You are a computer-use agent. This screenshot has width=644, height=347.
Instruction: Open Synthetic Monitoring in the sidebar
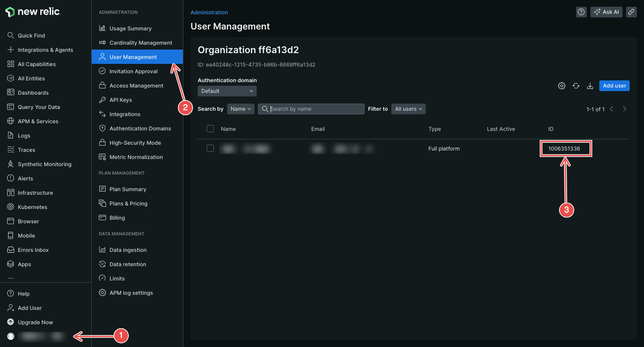point(44,164)
